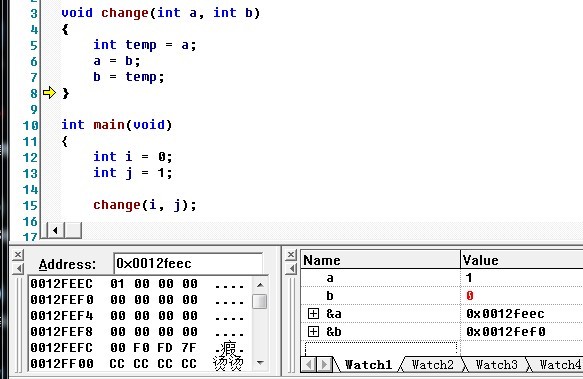Click the memory Address input field
Screen dimensions: 583x379
pos(188,263)
